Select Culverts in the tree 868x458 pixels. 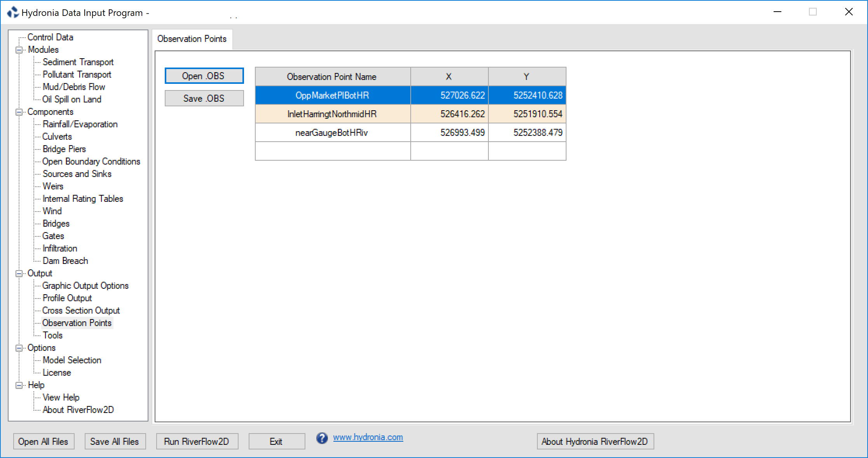(57, 137)
